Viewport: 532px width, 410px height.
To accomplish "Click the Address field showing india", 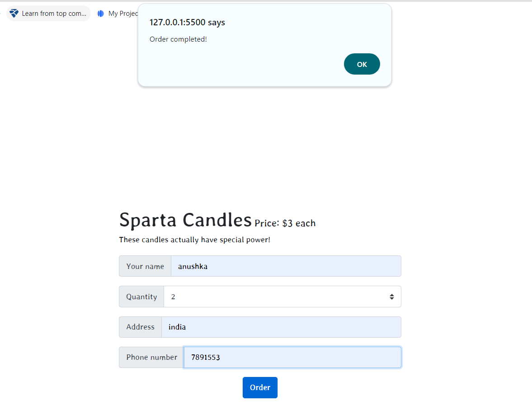I will [280, 327].
